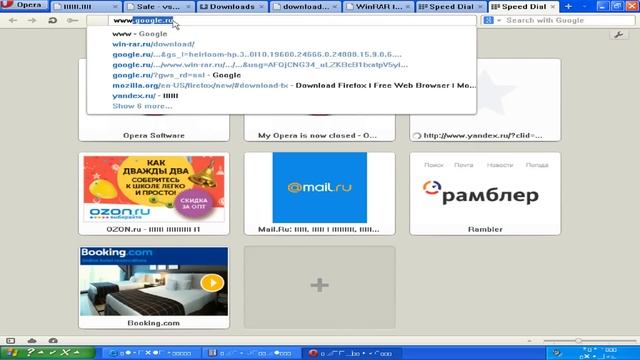Open a new tab with the plus button
Screen dimensions: 640x360
(568, 6)
